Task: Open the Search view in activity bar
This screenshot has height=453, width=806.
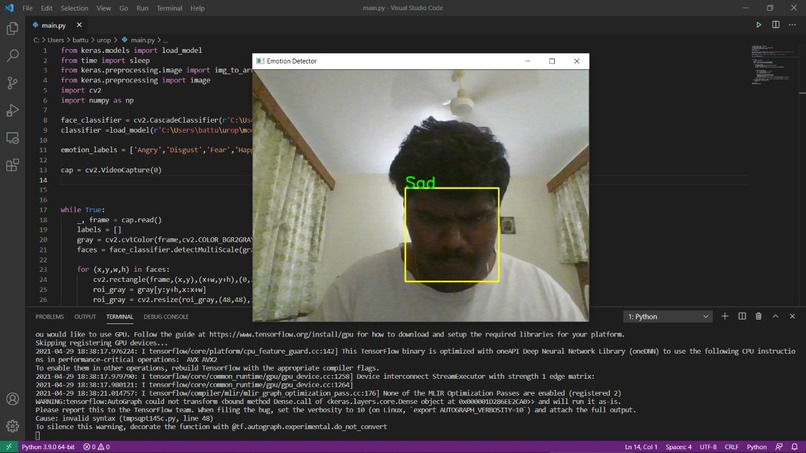Action: tap(12, 56)
